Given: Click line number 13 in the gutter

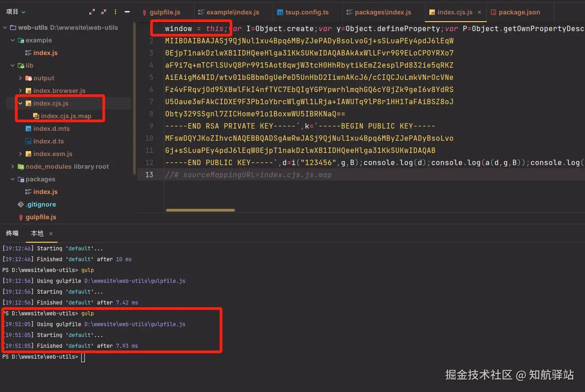Looking at the screenshot, I should coord(149,175).
